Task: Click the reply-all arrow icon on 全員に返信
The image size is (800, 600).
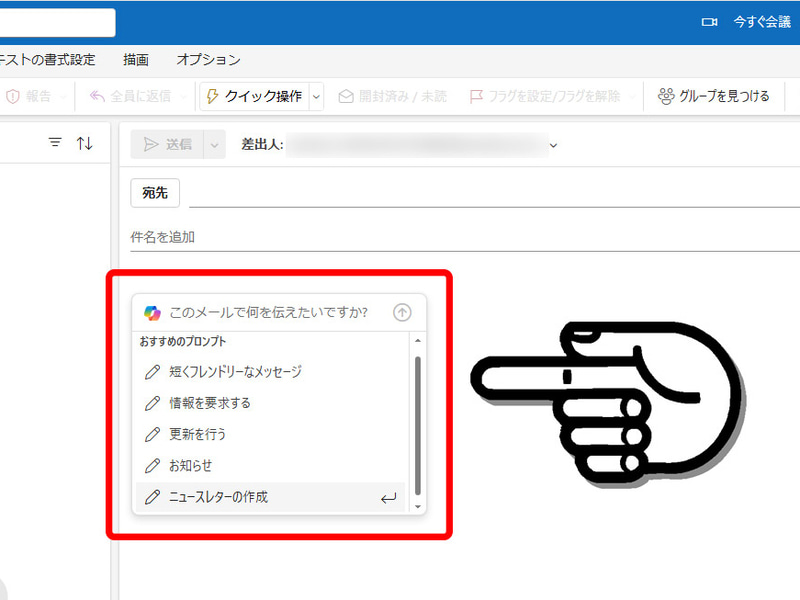Action: (x=98, y=95)
